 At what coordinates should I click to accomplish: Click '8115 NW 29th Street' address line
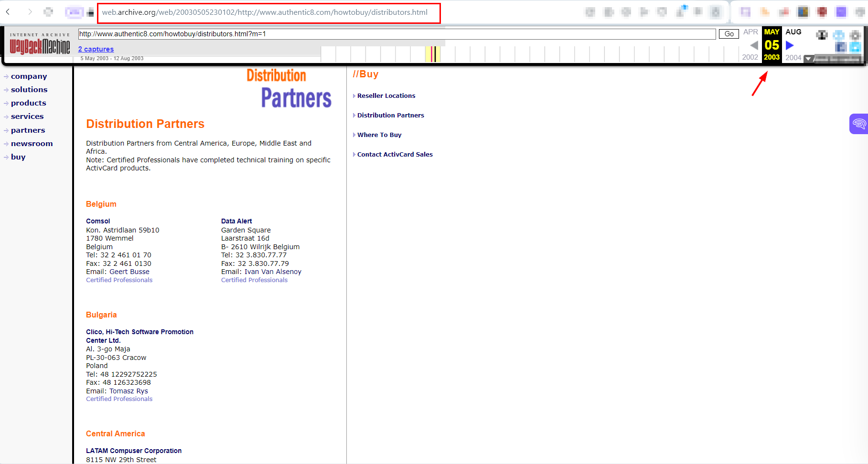pyautogui.click(x=121, y=460)
